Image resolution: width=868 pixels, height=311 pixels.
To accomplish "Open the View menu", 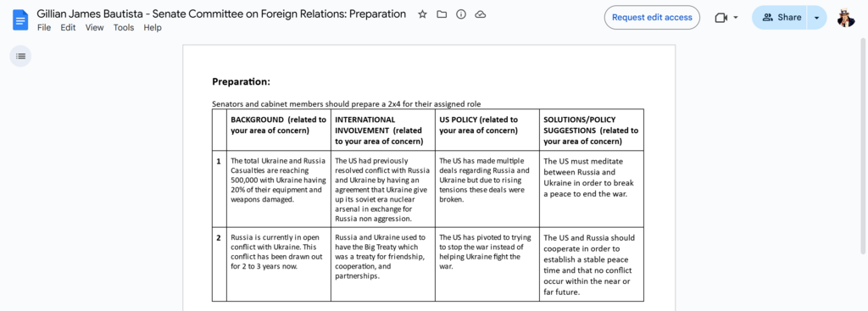I will pos(94,28).
